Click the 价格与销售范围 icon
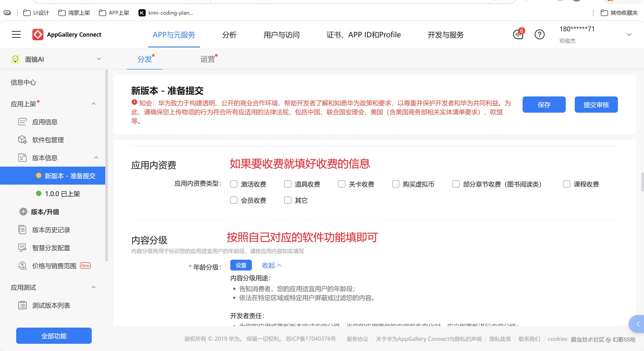This screenshot has height=351, width=644. [x=22, y=266]
